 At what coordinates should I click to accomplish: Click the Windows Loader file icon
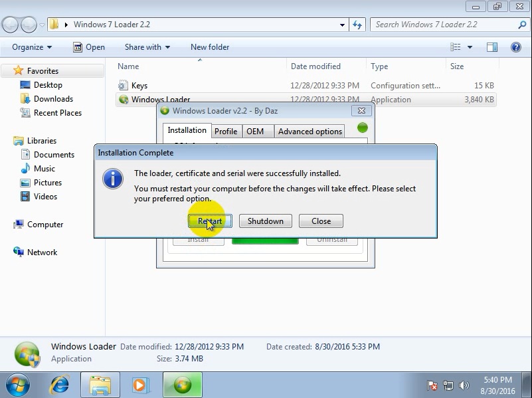[x=124, y=100]
